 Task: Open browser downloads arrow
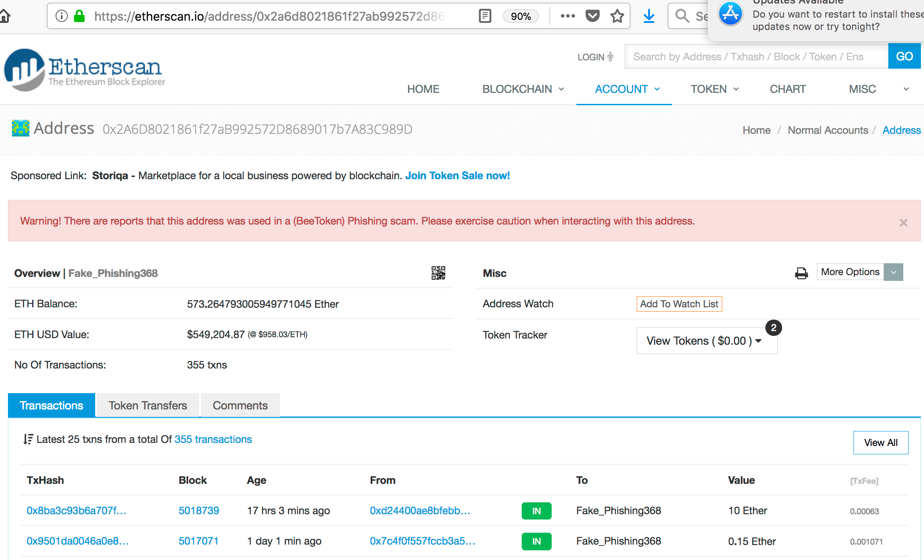(649, 16)
